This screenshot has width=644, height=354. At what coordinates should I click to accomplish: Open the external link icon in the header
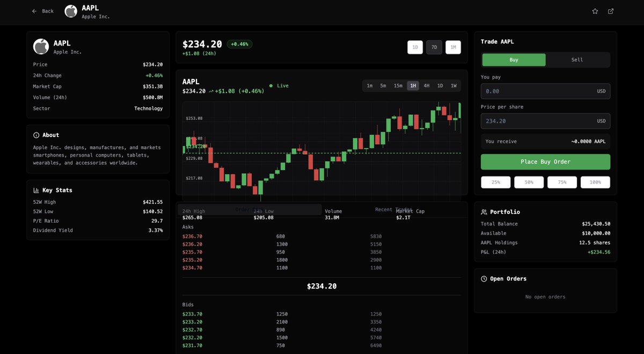click(x=611, y=11)
